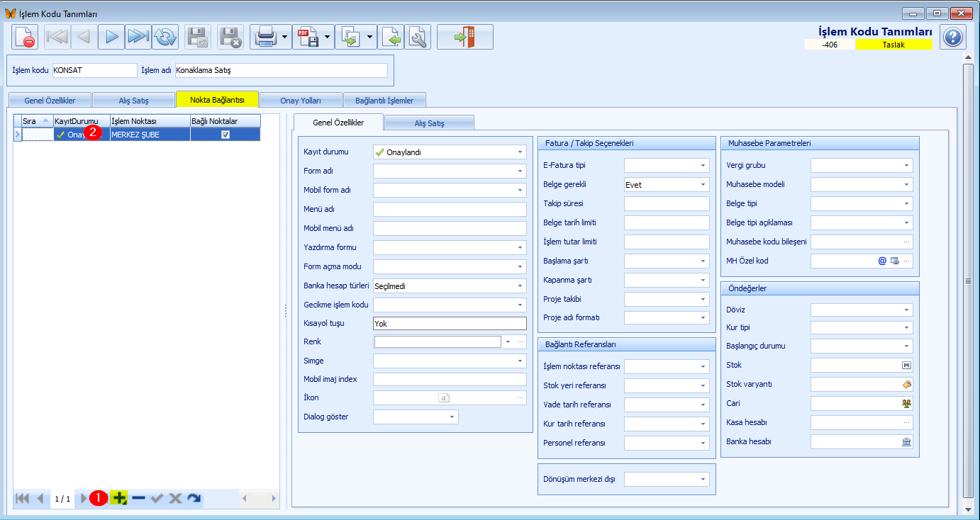Open the Vergi grubu dropdown
Viewport: 980px width, 520px height.
click(x=907, y=165)
